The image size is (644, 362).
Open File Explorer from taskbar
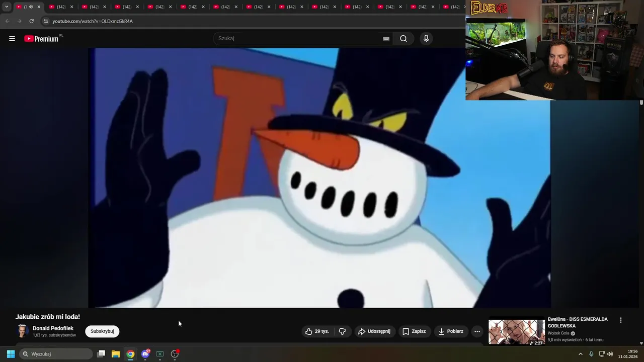pyautogui.click(x=116, y=354)
